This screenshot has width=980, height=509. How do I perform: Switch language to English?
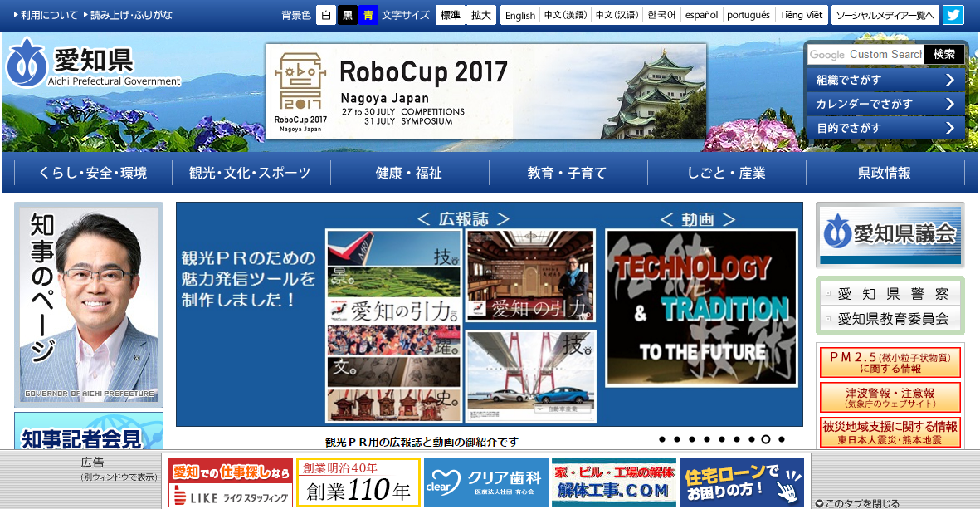[x=520, y=15]
